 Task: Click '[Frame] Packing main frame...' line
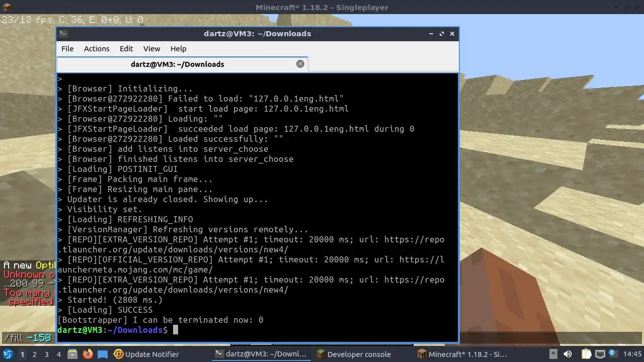pyautogui.click(x=135, y=179)
